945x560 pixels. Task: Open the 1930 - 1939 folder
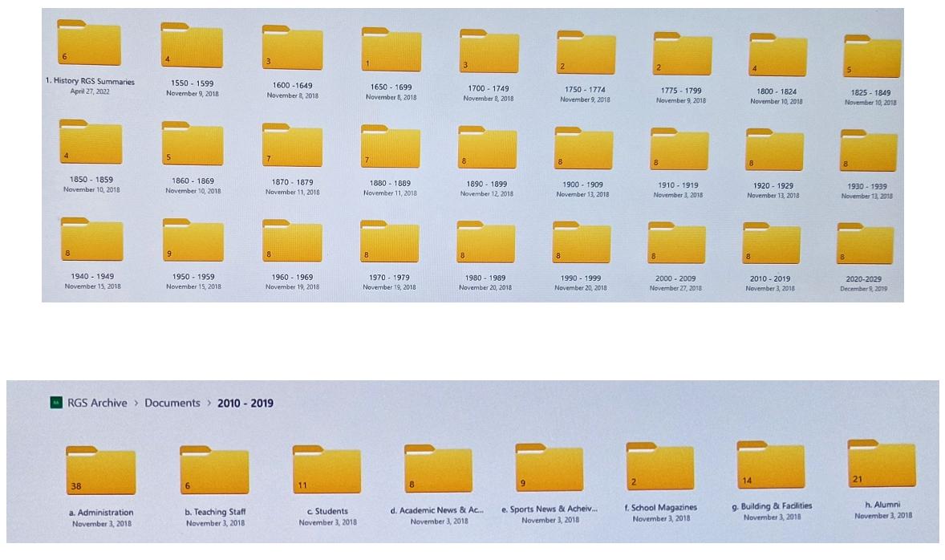[869, 151]
